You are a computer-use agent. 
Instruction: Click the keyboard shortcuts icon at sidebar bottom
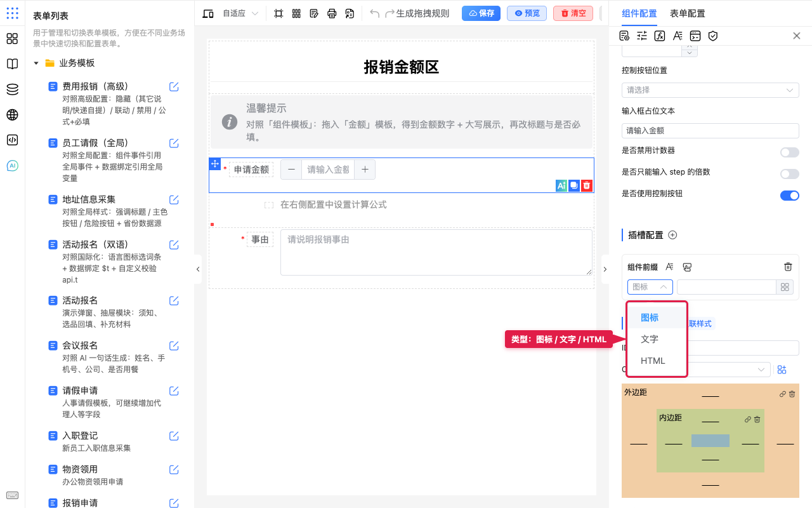click(x=12, y=495)
